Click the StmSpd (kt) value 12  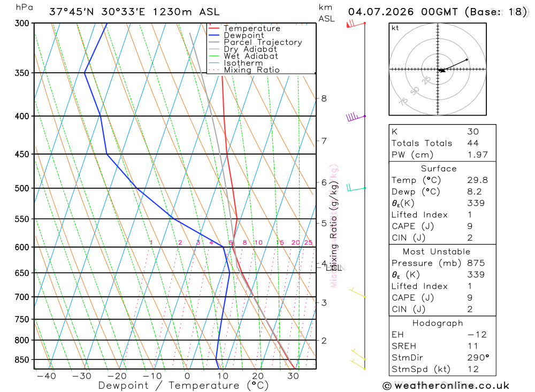tap(473, 370)
